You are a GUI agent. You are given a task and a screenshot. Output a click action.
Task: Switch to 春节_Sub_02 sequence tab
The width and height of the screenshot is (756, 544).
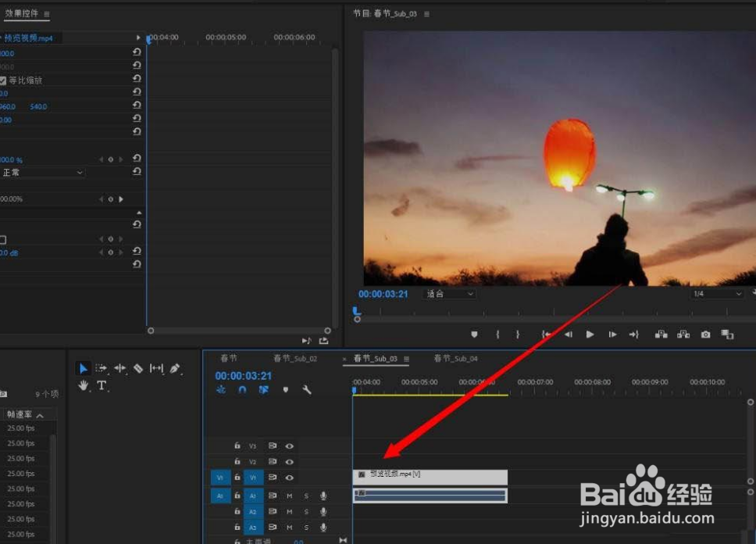(295, 358)
